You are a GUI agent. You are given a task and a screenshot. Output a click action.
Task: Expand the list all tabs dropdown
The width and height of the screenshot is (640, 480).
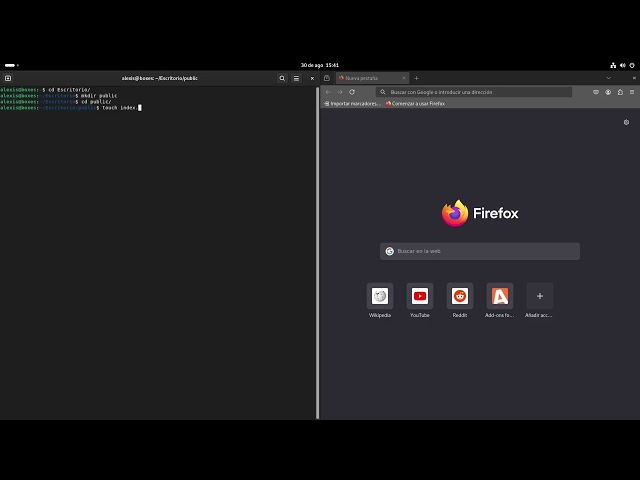609,78
